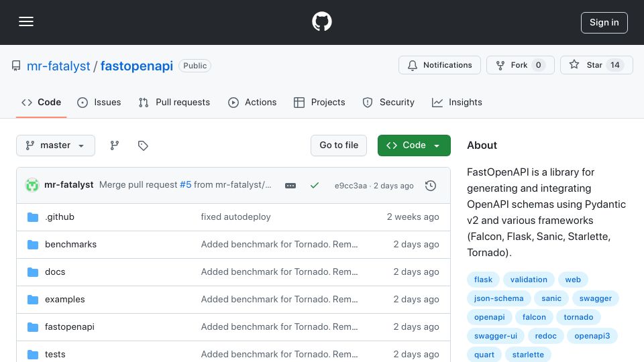The image size is (644, 362).
Task: Select the redoc topic tag
Action: pos(545,336)
